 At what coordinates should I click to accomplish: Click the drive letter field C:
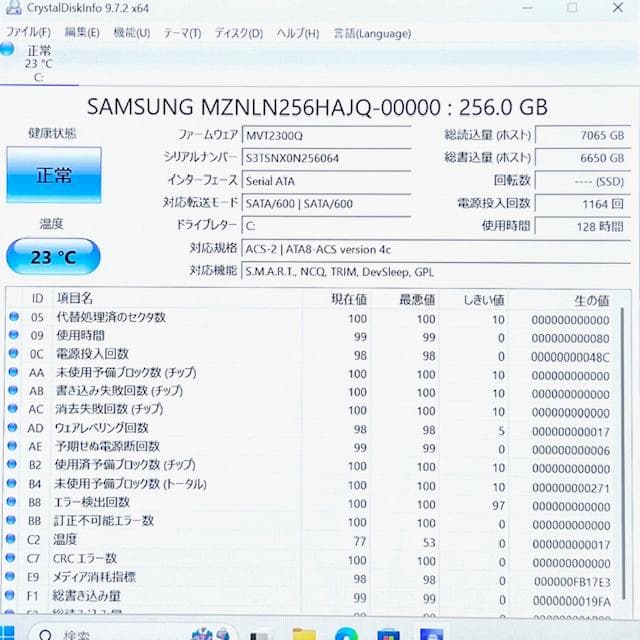click(x=326, y=226)
